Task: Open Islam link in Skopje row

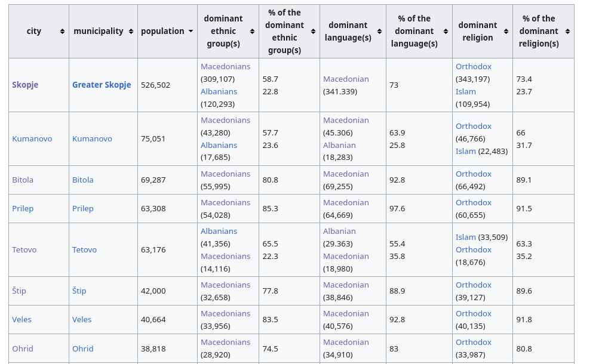Action: (466, 91)
